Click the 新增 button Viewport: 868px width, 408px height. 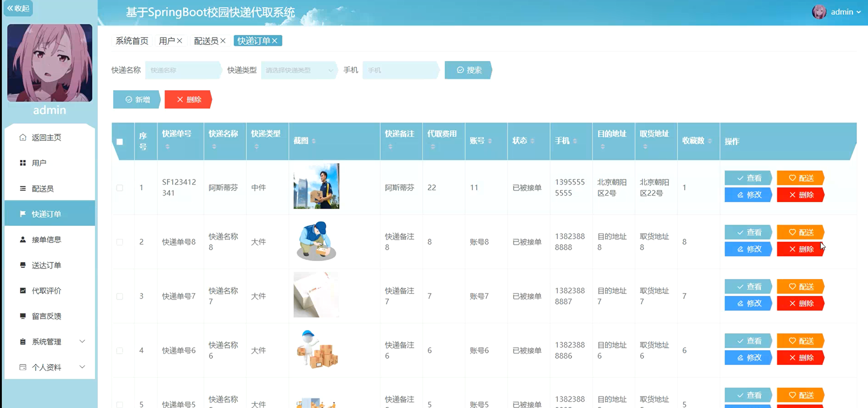(x=137, y=99)
